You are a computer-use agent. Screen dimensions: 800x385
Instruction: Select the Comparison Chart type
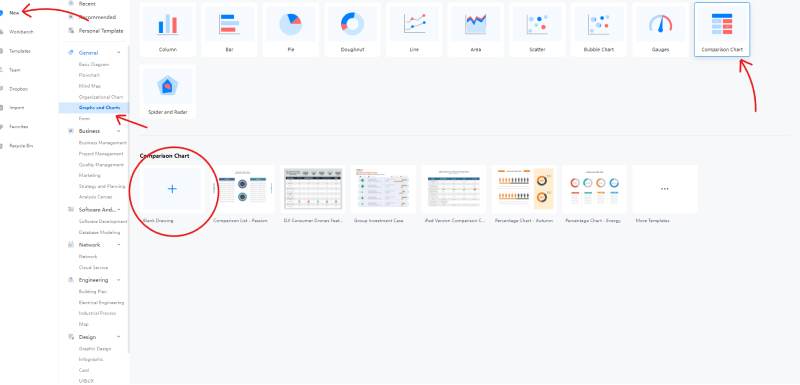tap(722, 29)
